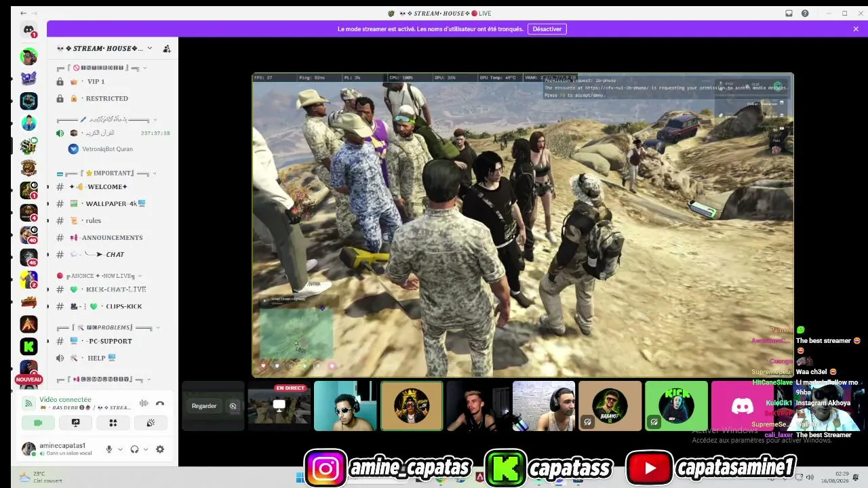This screenshot has height=488, width=868.
Task: Collapse the ANONCE NOW LIVE category
Action: click(100, 276)
